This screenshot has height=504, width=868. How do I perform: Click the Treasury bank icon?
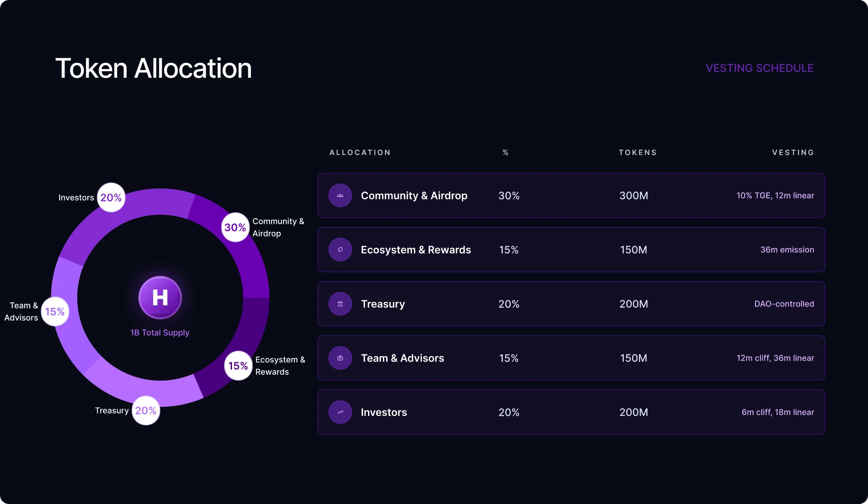340,304
